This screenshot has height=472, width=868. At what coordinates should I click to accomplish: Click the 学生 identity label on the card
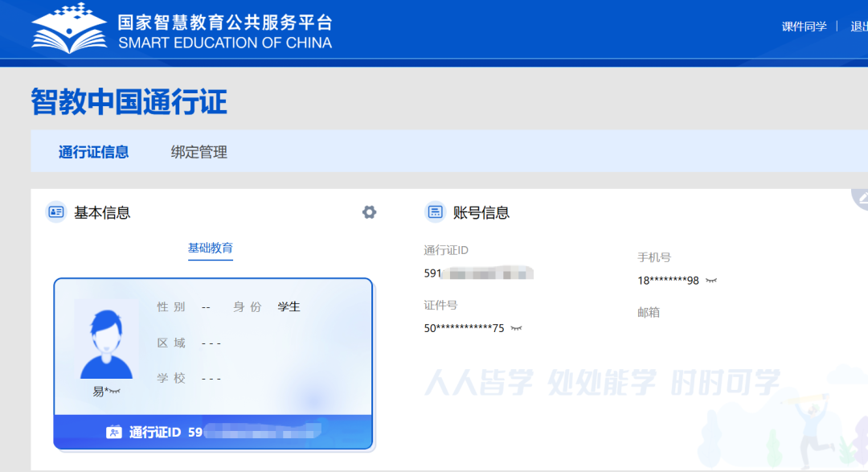click(289, 306)
